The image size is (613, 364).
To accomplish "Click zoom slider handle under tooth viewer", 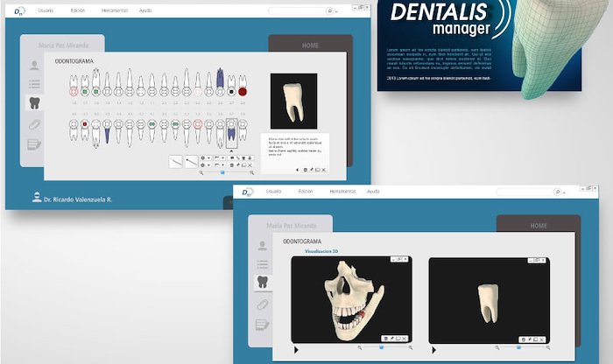I will [518, 347].
